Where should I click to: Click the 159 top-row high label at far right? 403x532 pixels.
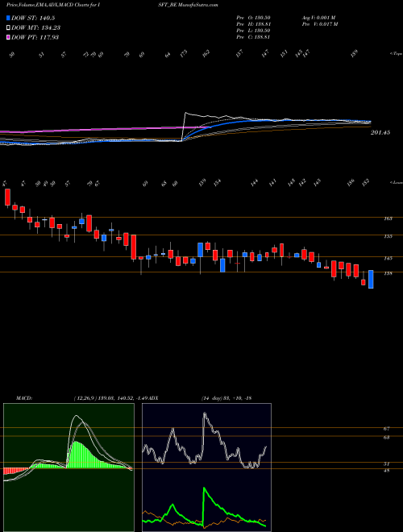[x=355, y=54]
